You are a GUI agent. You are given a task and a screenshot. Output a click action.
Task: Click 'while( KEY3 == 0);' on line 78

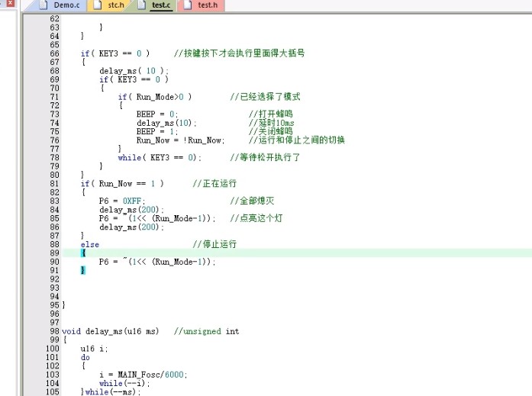pyautogui.click(x=160, y=158)
